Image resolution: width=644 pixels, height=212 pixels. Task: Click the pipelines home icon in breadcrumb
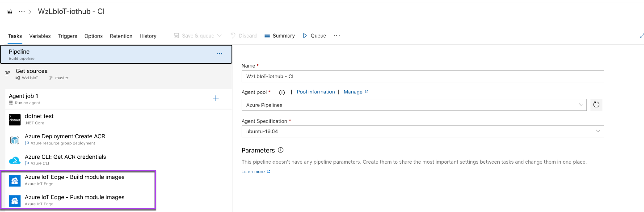10,11
